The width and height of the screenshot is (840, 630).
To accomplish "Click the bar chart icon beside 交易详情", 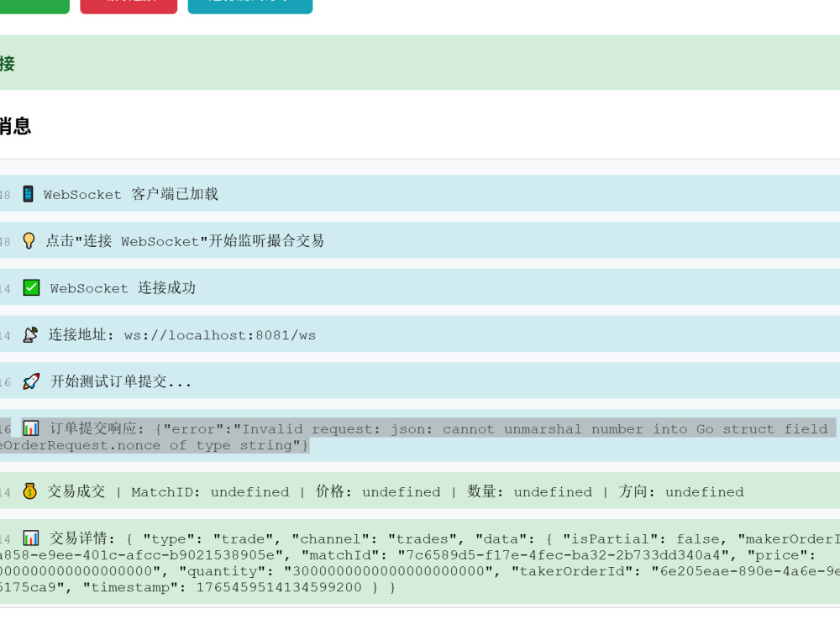I will tap(31, 538).
